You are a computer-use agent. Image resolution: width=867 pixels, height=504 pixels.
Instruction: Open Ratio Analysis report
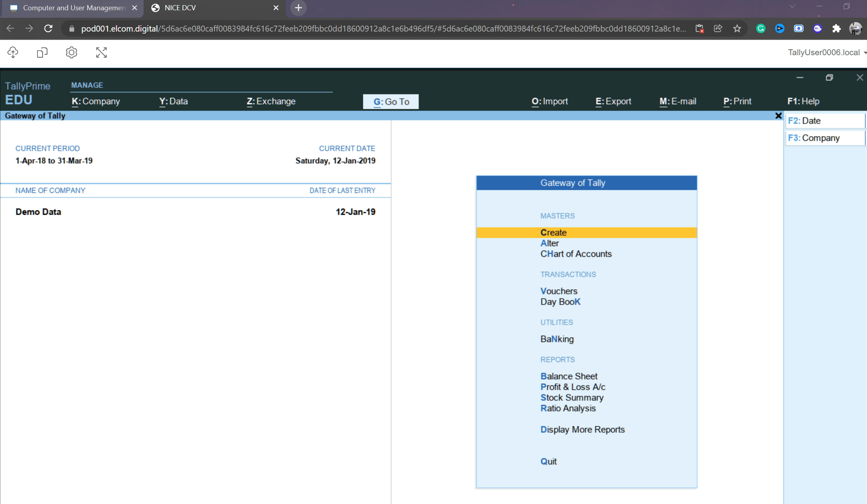568,408
